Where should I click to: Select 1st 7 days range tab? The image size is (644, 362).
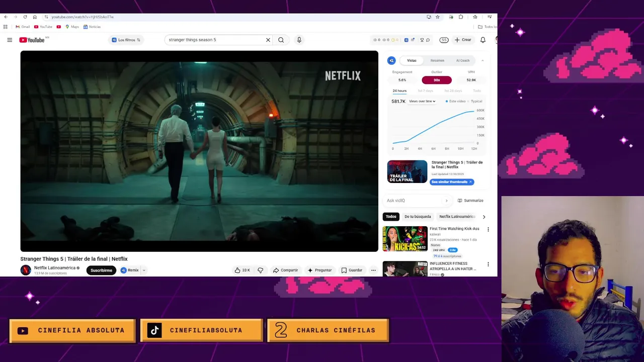[x=425, y=90]
